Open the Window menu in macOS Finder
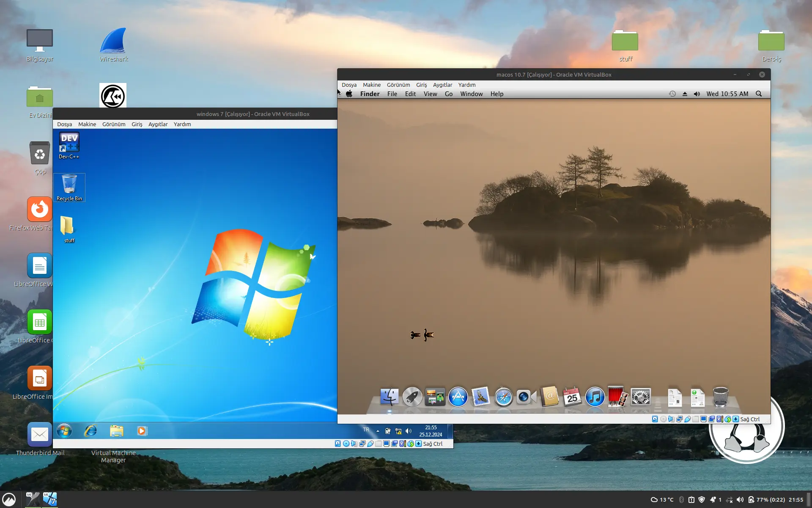This screenshot has width=812, height=508. click(471, 94)
